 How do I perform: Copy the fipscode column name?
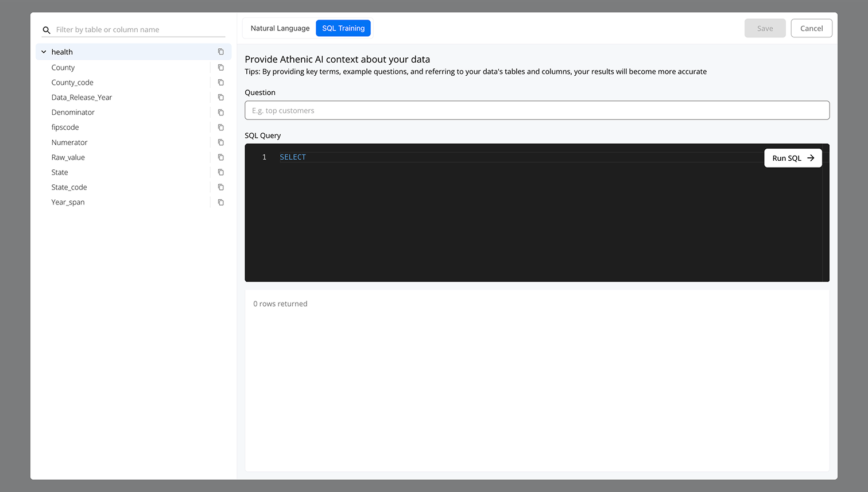coord(220,127)
